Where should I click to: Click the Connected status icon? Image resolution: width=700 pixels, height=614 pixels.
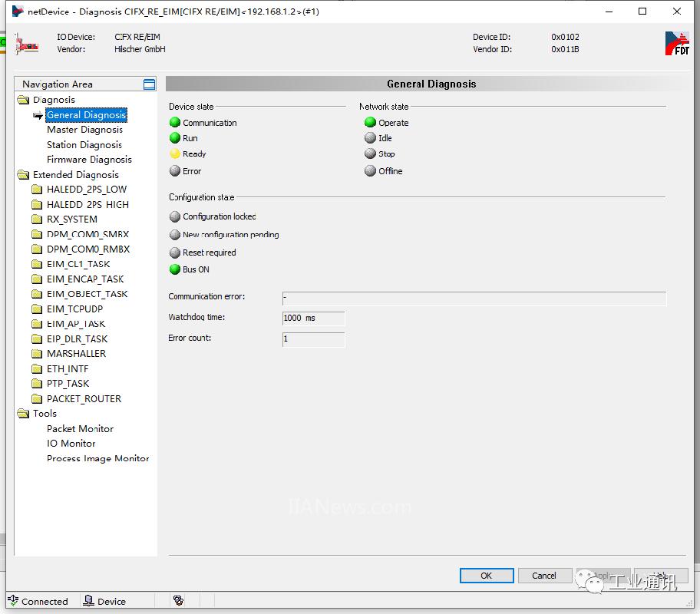tap(13, 601)
